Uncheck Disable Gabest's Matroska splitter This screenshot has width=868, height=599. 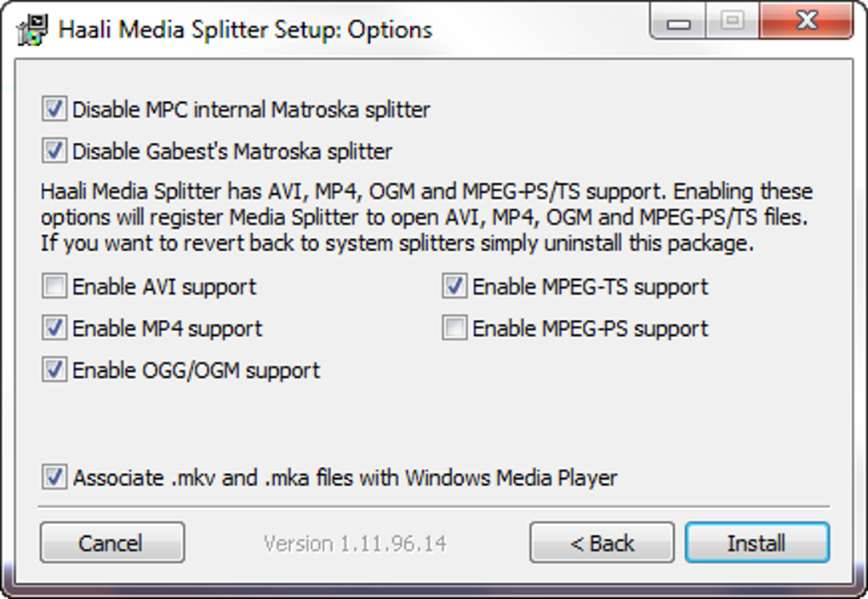point(54,151)
